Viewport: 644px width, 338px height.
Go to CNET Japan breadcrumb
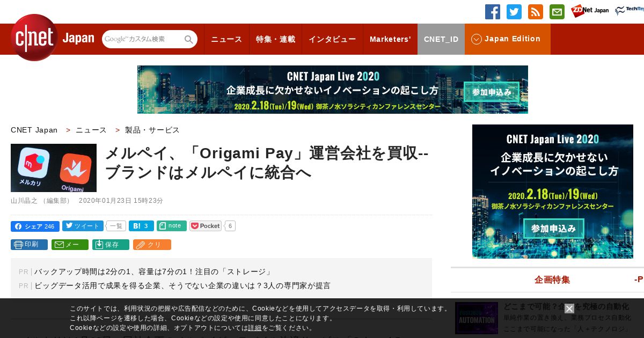coord(34,130)
